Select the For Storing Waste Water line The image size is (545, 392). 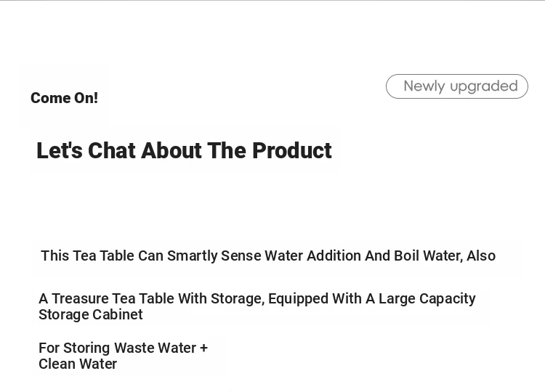pos(123,348)
